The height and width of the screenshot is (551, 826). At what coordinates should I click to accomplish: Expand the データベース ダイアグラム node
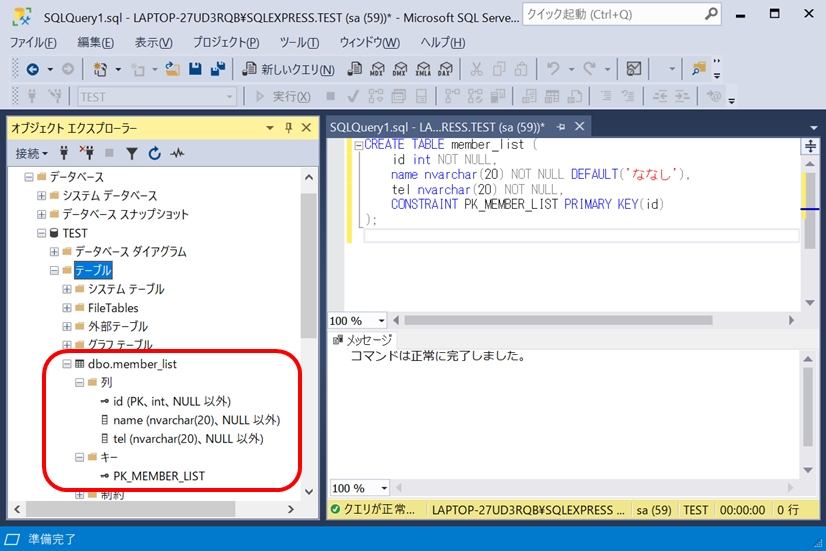tap(54, 252)
